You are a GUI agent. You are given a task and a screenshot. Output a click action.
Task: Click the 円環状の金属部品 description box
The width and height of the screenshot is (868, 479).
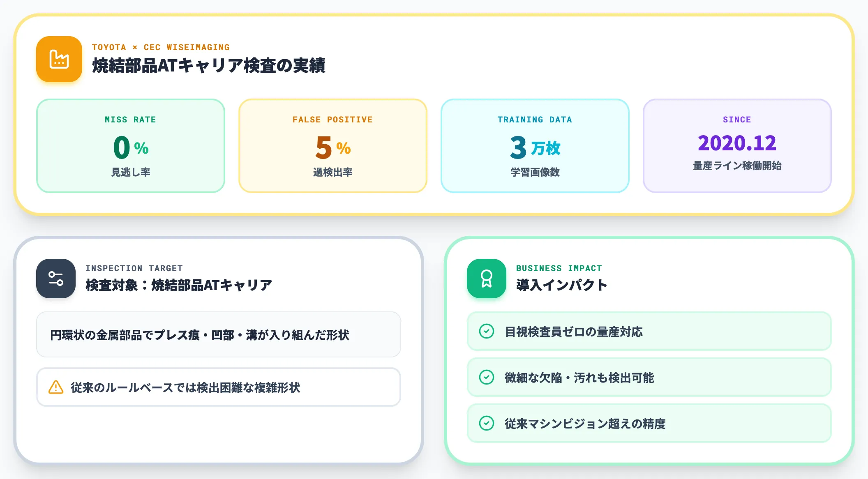(x=219, y=334)
